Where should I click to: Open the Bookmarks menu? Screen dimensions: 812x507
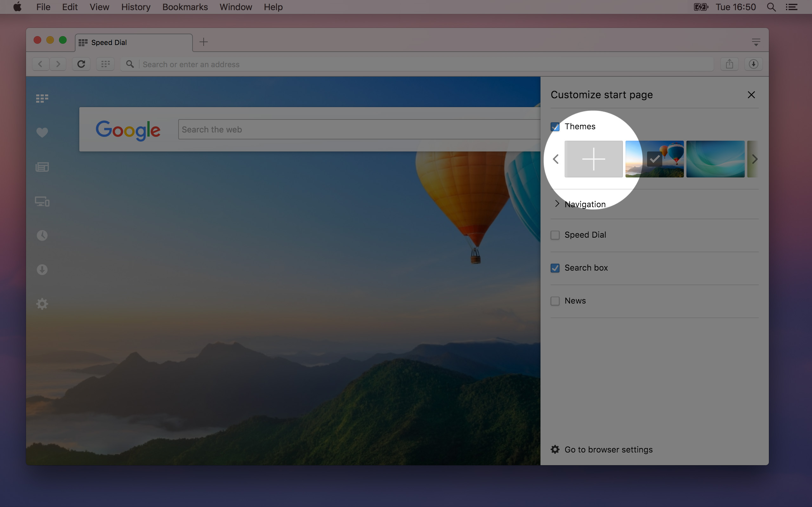click(x=185, y=7)
